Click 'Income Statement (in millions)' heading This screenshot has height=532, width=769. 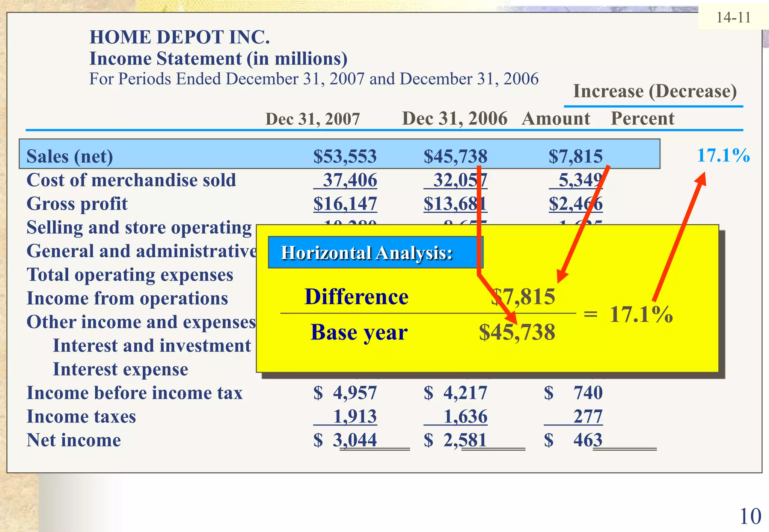click(219, 59)
